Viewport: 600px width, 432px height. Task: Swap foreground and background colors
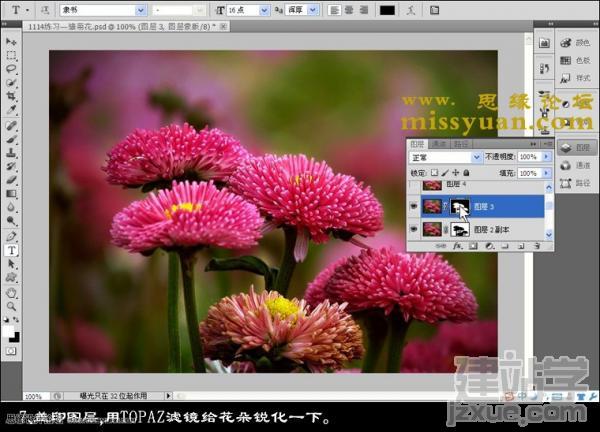point(16,319)
